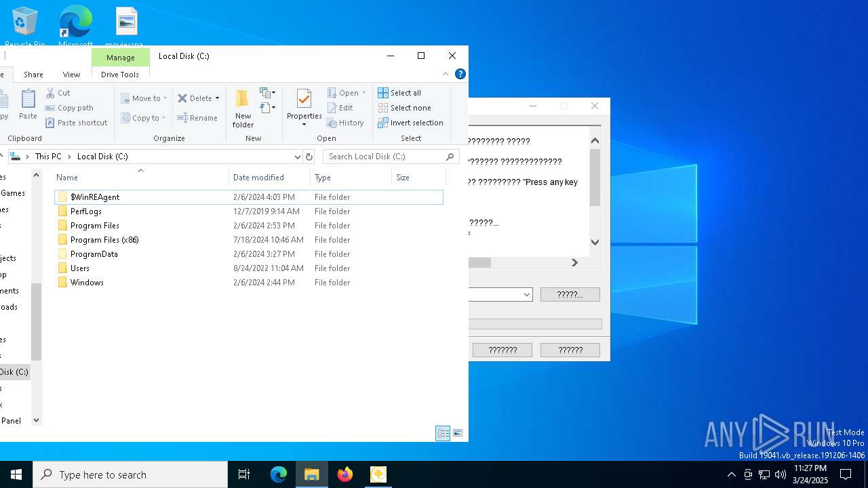868x488 pixels.
Task: Expand the Delete dropdown arrow
Action: click(217, 98)
